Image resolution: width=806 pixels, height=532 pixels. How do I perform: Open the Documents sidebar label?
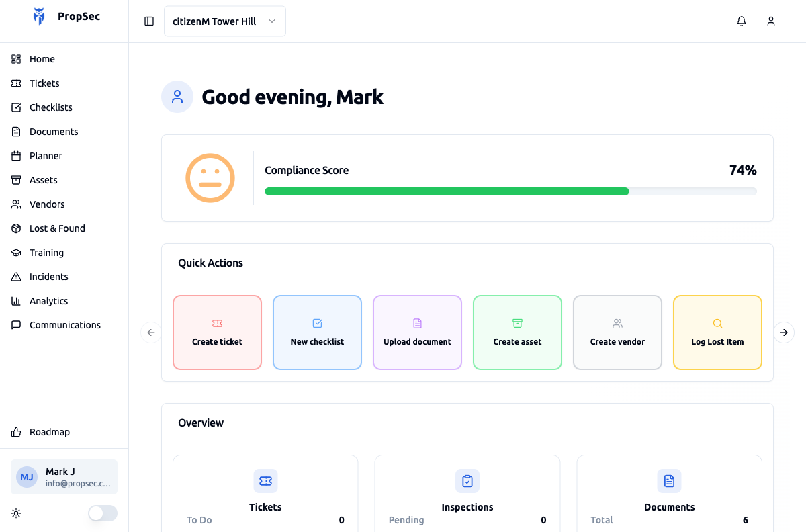point(54,132)
